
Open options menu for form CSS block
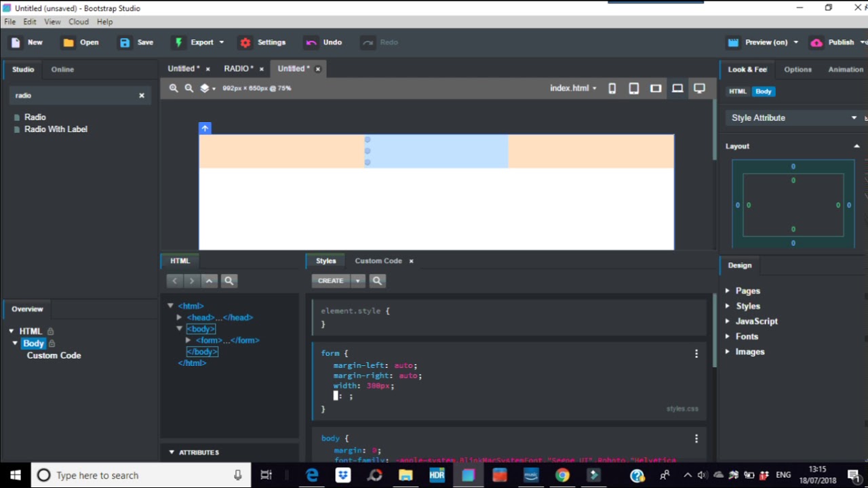pos(696,354)
